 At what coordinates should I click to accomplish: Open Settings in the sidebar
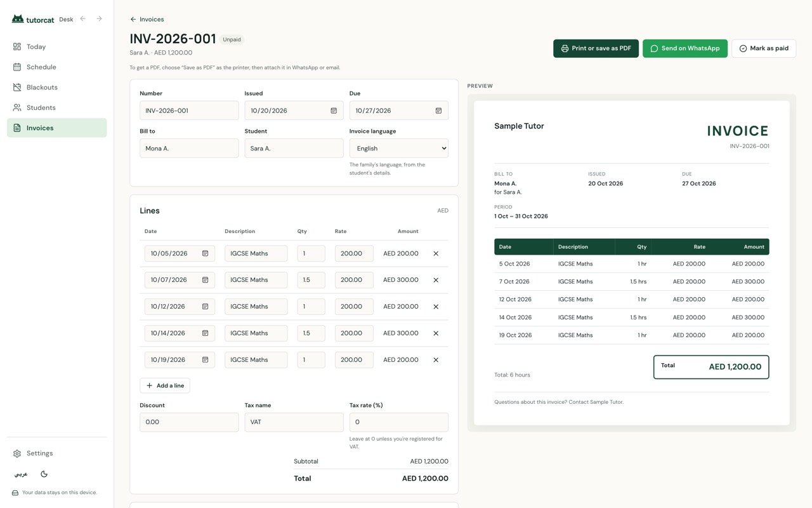(x=57, y=453)
